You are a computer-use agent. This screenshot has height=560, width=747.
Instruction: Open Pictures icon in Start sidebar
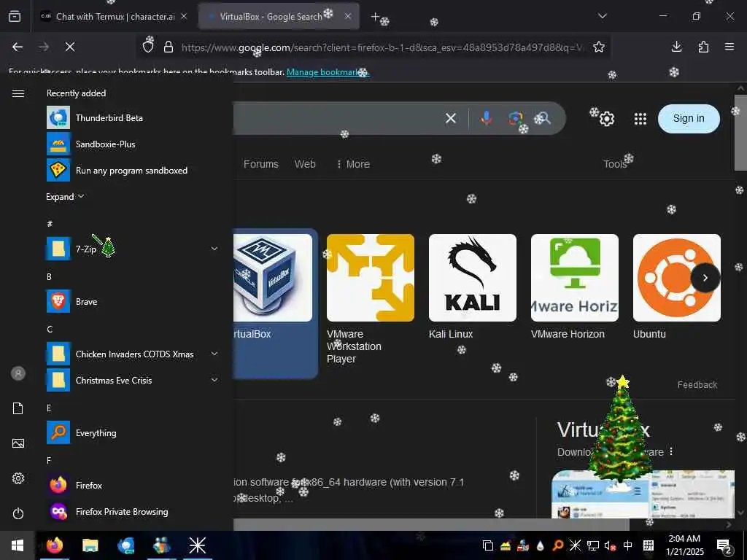18,443
